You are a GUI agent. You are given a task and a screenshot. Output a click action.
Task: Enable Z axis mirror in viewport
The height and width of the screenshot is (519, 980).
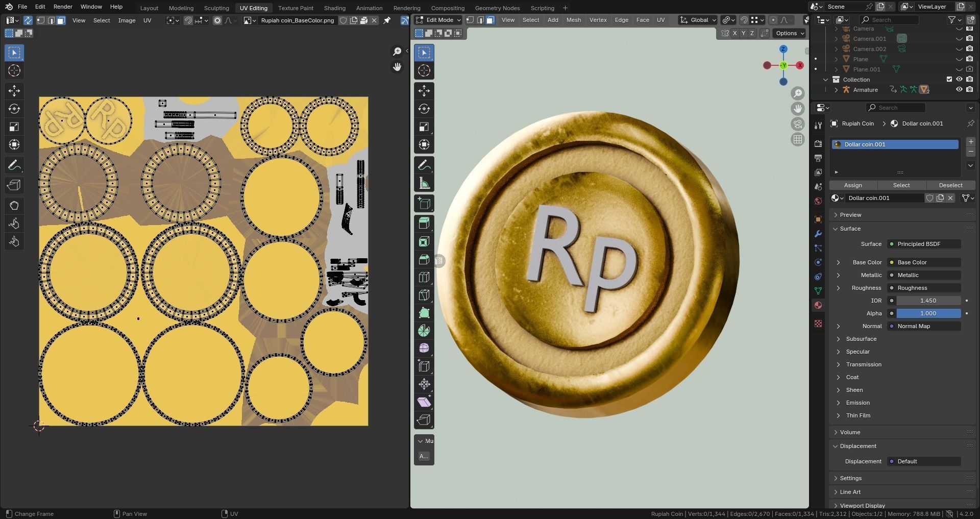[752, 33]
